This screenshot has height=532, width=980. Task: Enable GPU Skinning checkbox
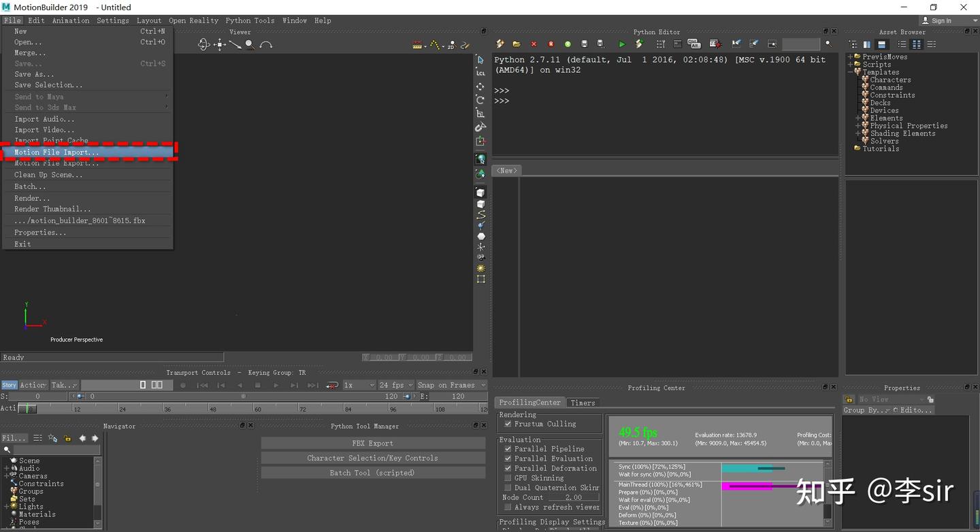click(x=508, y=478)
